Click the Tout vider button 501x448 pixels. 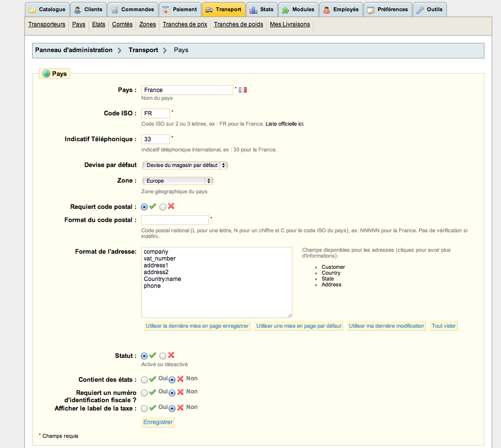pyautogui.click(x=444, y=326)
